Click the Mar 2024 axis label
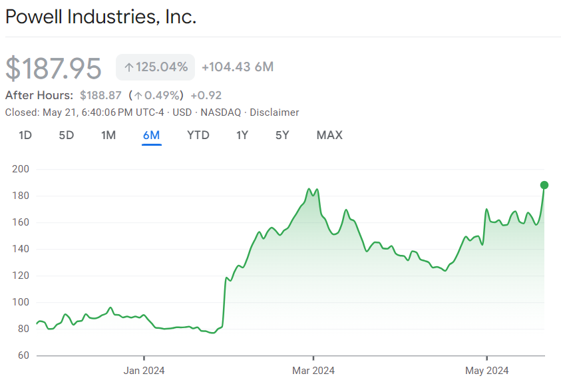 pyautogui.click(x=313, y=371)
